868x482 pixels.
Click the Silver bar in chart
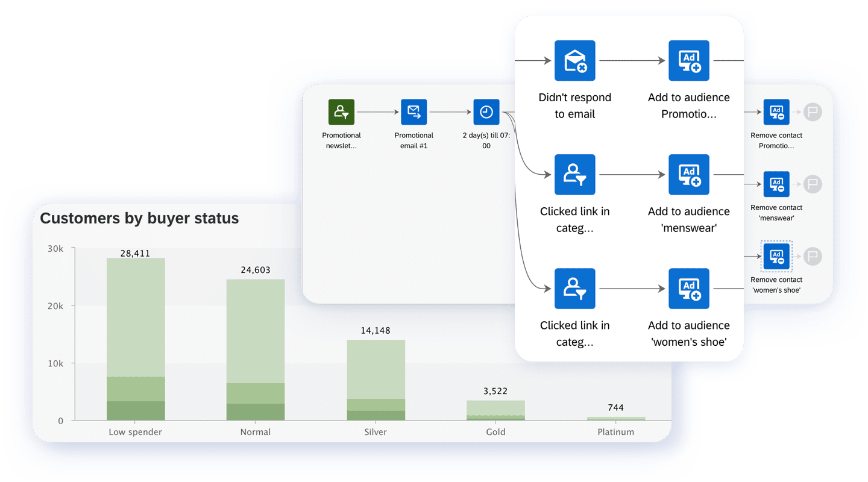pos(376,380)
